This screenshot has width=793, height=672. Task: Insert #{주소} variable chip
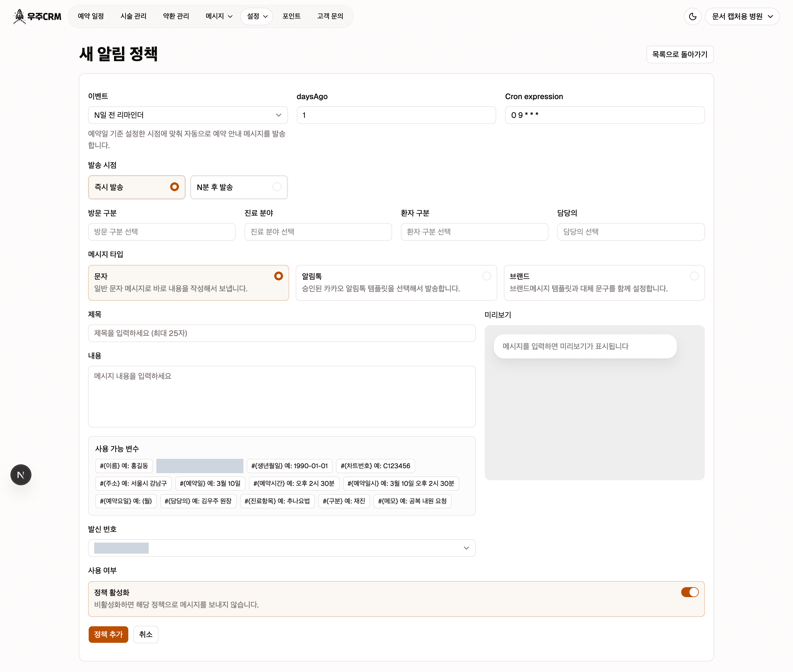pos(133,483)
